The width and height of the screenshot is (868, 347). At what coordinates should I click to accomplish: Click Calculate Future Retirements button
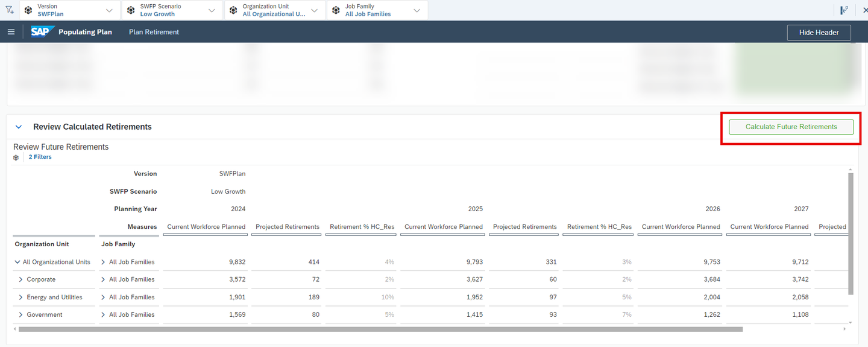tap(791, 127)
